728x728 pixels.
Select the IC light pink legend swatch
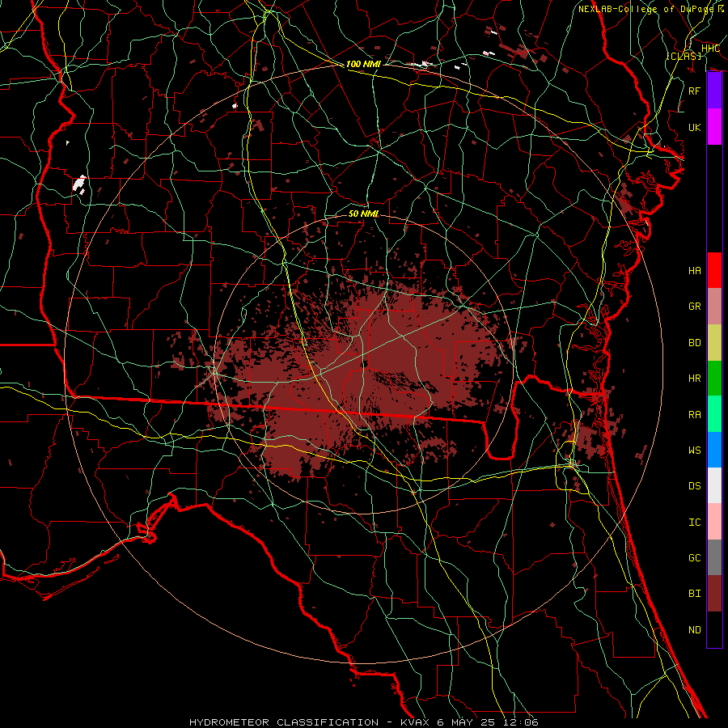(714, 522)
